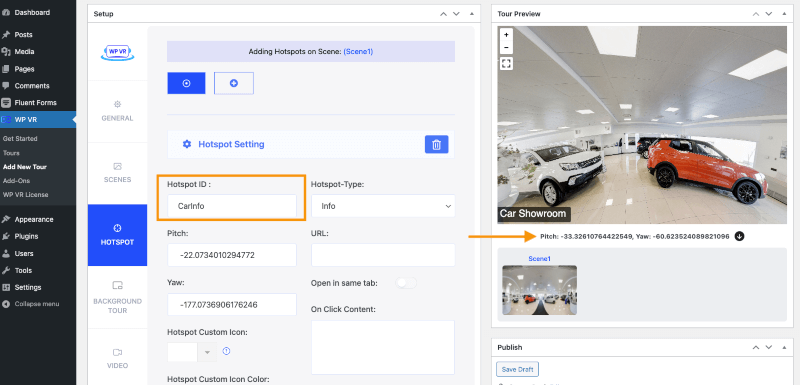Switch to the Hotspot tab
Viewport: 800px width, 385px height.
pos(117,235)
